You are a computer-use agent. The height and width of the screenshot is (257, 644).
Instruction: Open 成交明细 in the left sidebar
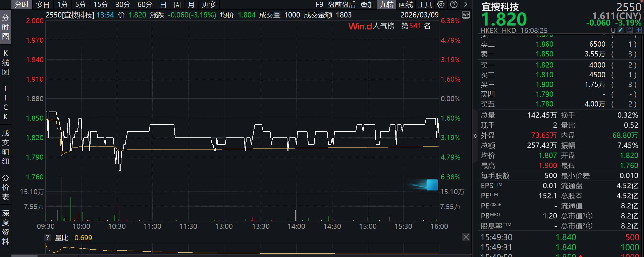point(5,147)
